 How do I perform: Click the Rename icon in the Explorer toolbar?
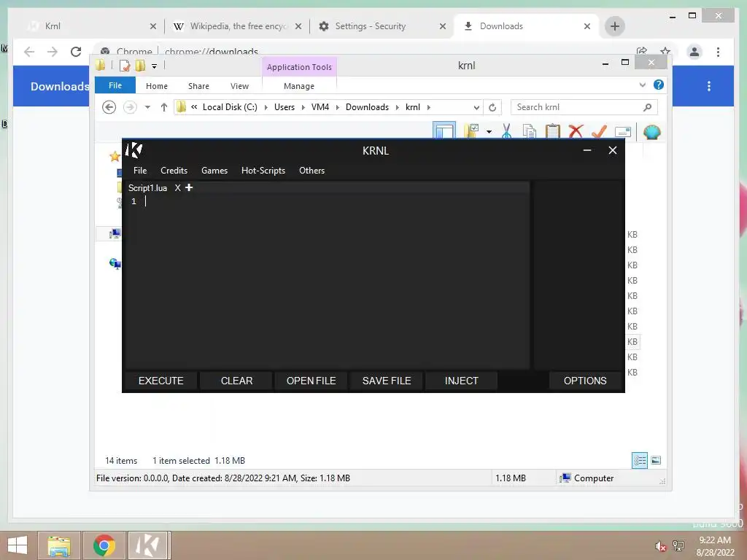[623, 131]
